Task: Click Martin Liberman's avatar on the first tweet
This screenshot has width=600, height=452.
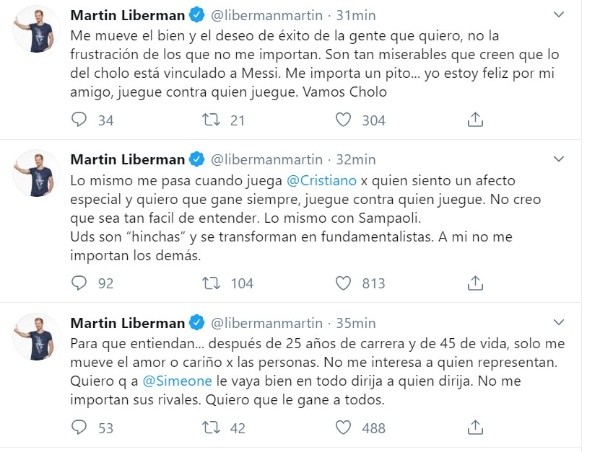Action: click(x=34, y=34)
